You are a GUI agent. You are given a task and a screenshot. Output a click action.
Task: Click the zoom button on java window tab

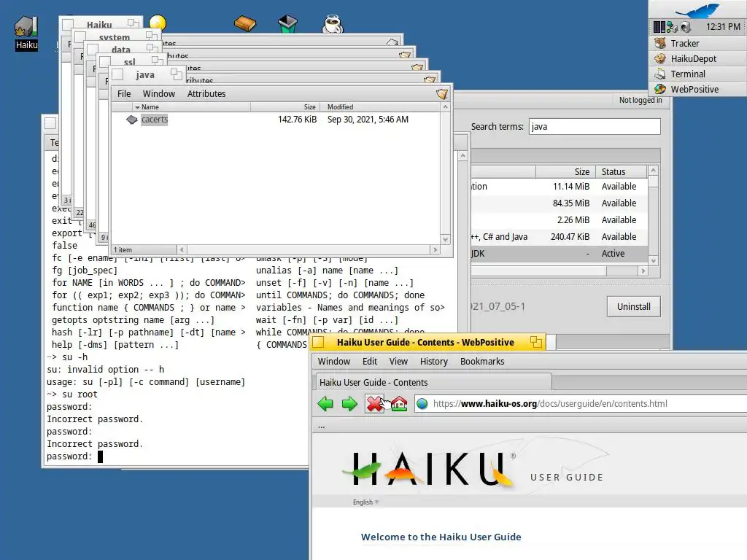click(177, 74)
